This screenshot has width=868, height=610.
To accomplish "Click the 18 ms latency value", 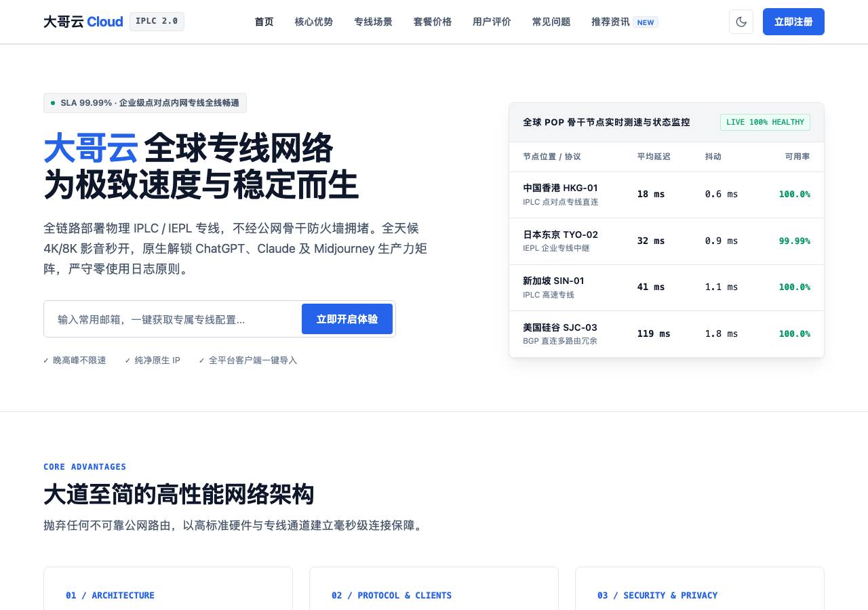I will pyautogui.click(x=651, y=195).
